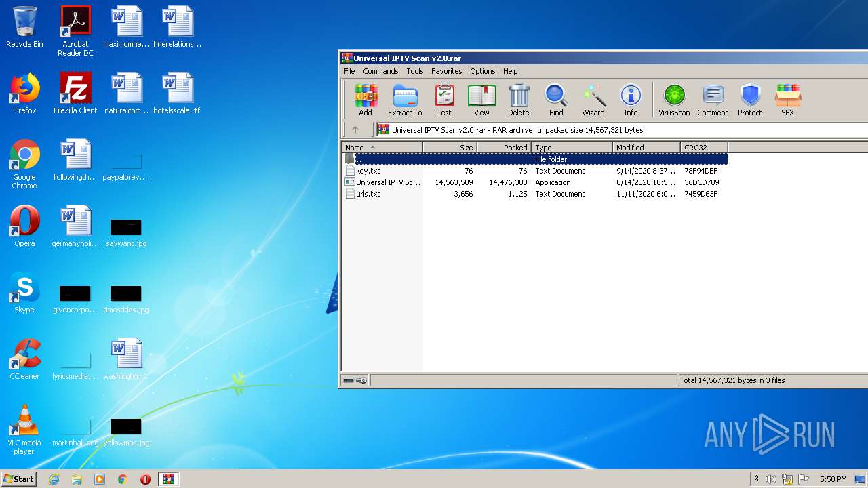Click the 5:50 PM system clock

point(833,479)
